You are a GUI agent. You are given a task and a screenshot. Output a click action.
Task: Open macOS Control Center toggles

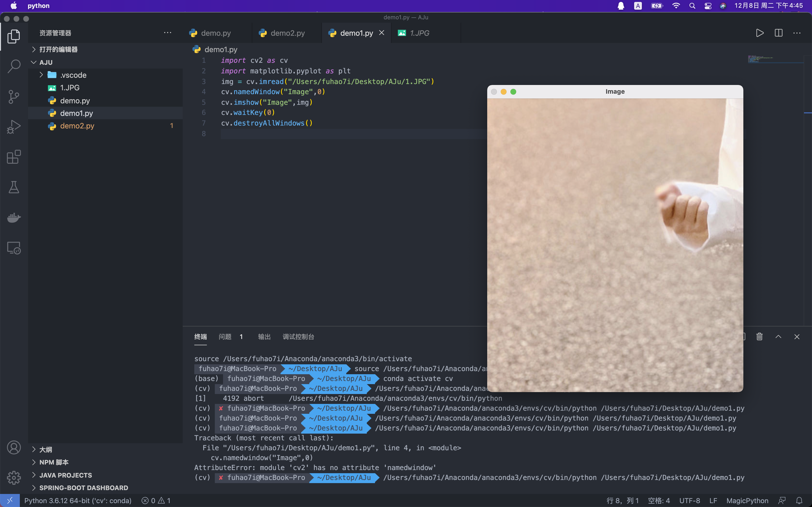pyautogui.click(x=708, y=6)
